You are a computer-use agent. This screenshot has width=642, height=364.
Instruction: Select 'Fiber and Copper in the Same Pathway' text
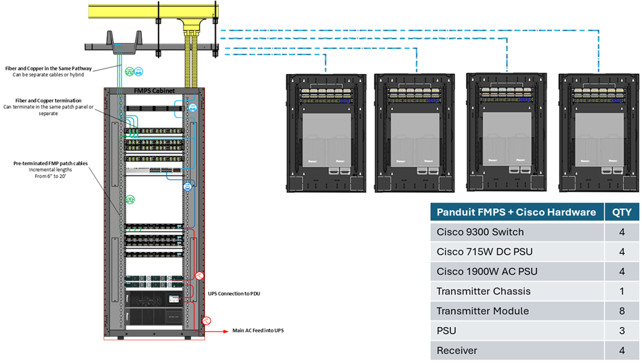(48, 69)
